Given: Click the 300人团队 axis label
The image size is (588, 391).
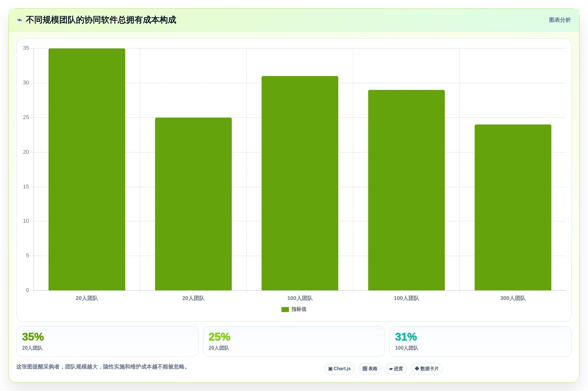Looking at the screenshot, I should pos(513,298).
